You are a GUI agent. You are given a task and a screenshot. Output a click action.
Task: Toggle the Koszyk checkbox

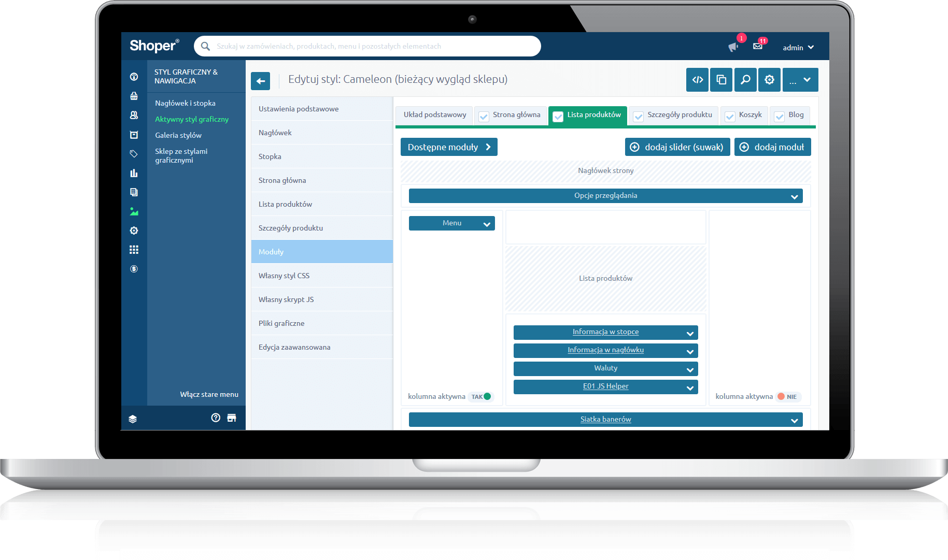click(x=730, y=117)
